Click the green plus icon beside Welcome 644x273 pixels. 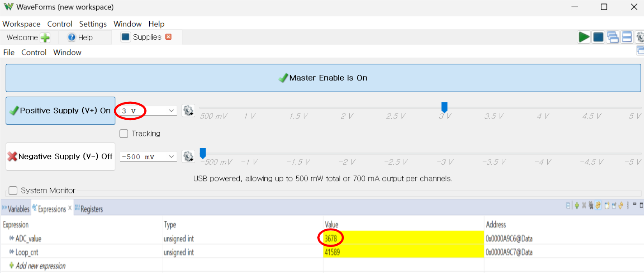click(45, 38)
